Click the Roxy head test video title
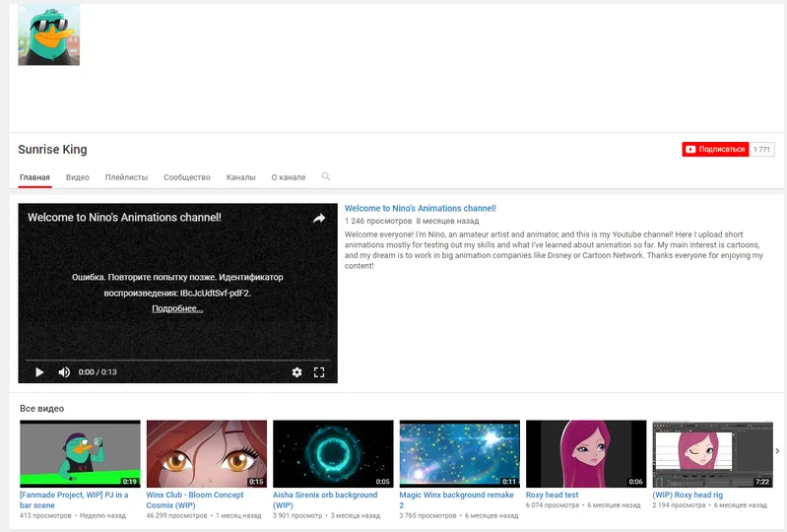The height and width of the screenshot is (532, 787). point(552,496)
